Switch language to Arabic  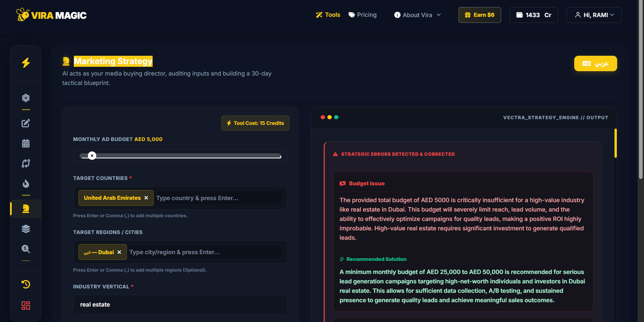tap(595, 63)
